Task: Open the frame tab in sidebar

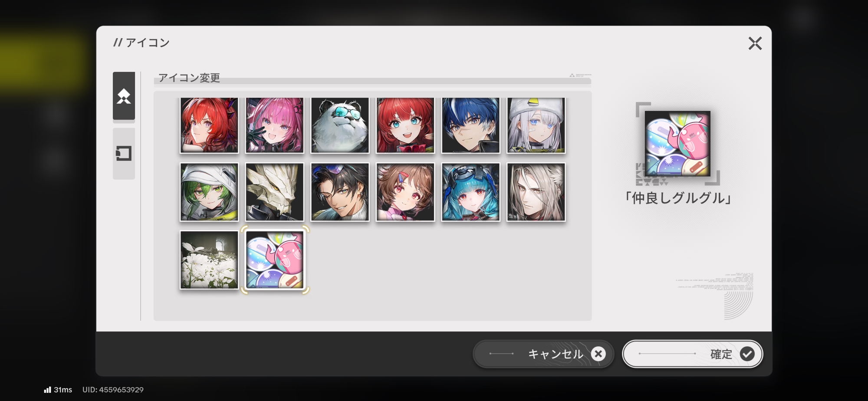Action: [x=124, y=153]
